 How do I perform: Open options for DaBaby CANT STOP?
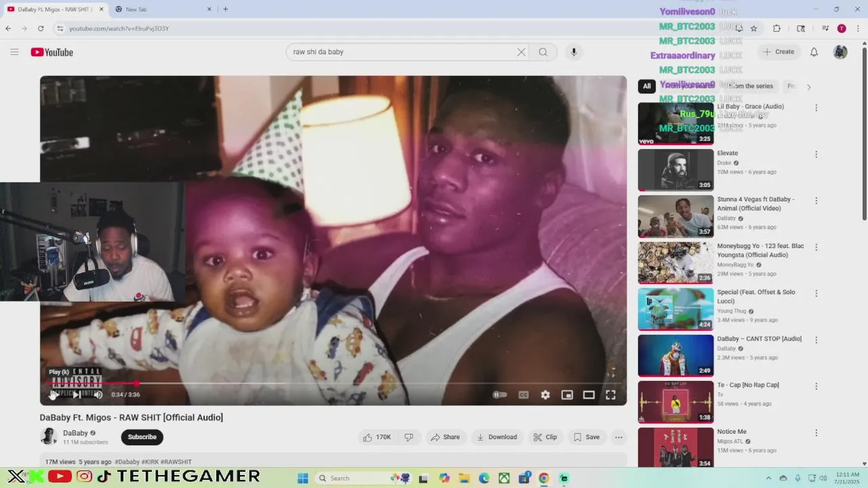pyautogui.click(x=816, y=340)
